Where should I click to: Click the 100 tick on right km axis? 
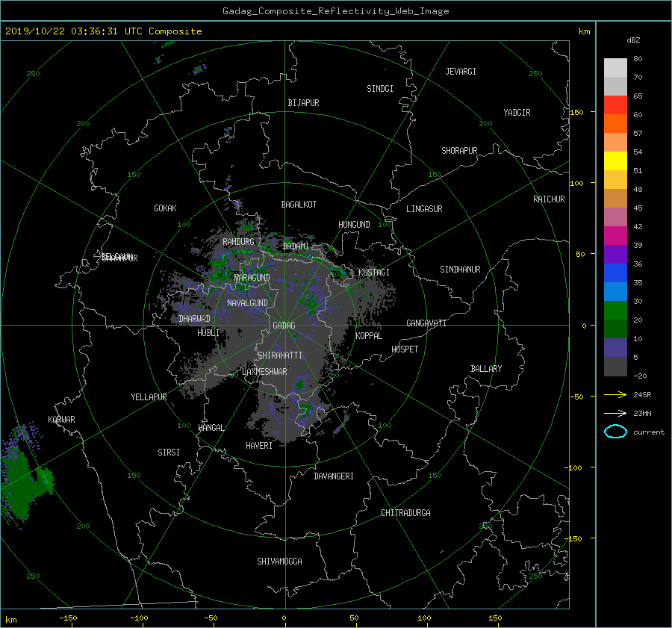tap(576, 184)
